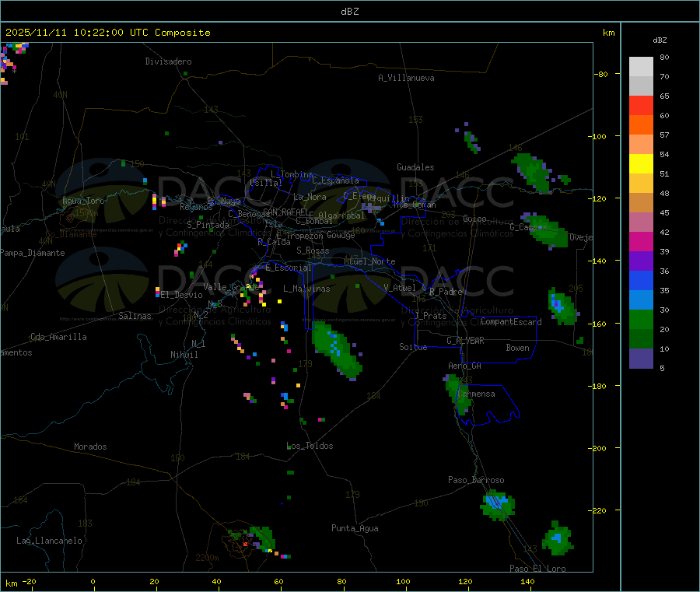Click the V_Atuel label
The width and height of the screenshot is (700, 592).
pos(400,288)
